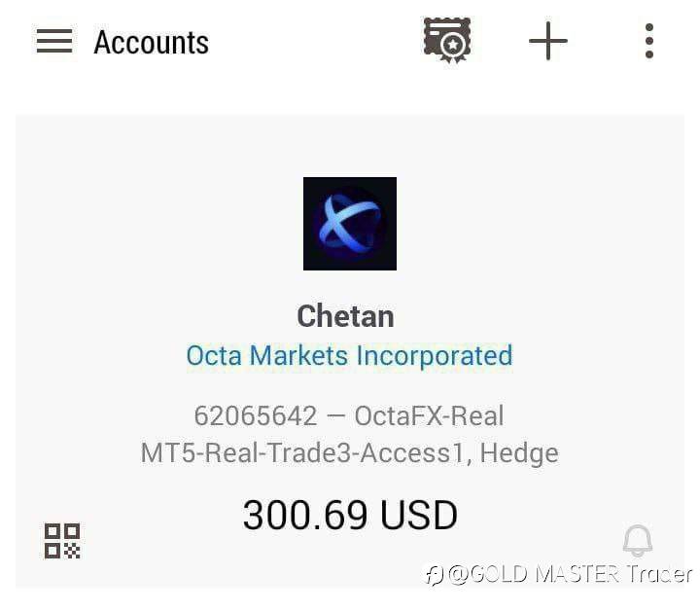Tap the Octa broker logo
Screen dimensions: 700x611
[350, 224]
